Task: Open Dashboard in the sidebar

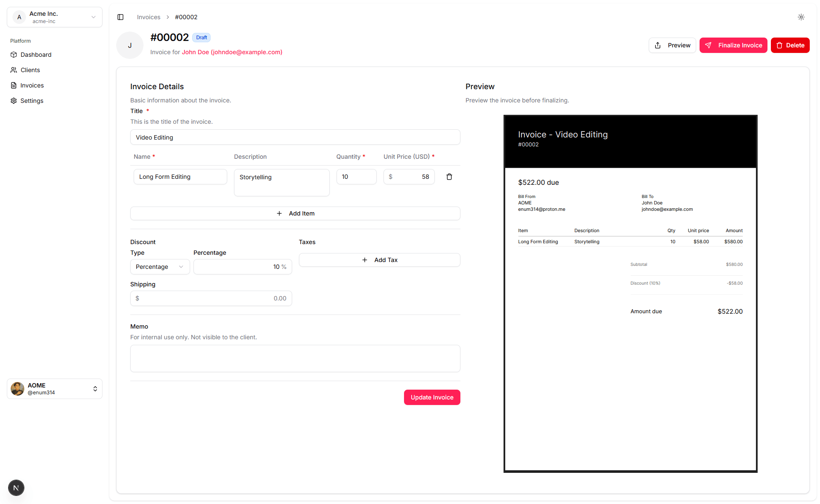Action: click(x=55, y=55)
